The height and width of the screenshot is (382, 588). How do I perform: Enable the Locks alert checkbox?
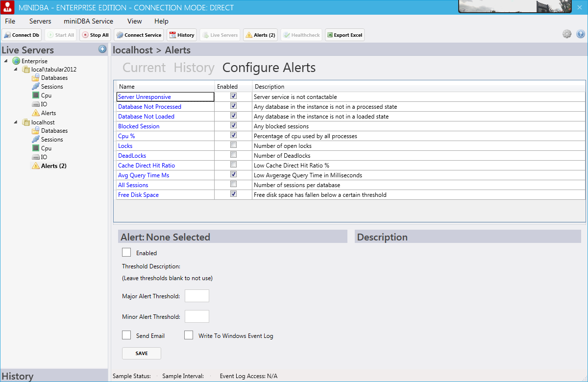tap(234, 145)
